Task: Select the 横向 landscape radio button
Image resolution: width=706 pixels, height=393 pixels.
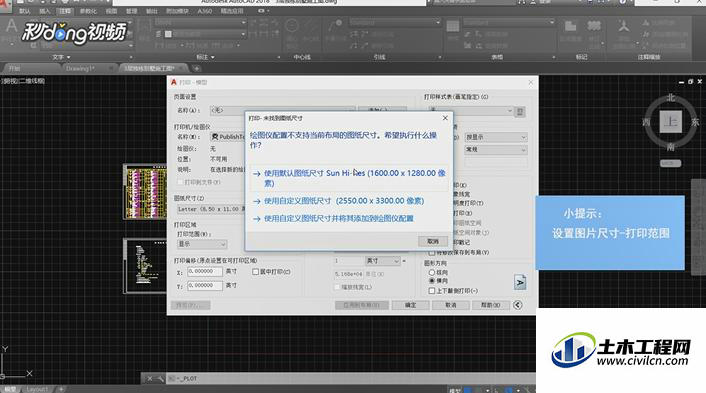Action: (x=431, y=281)
